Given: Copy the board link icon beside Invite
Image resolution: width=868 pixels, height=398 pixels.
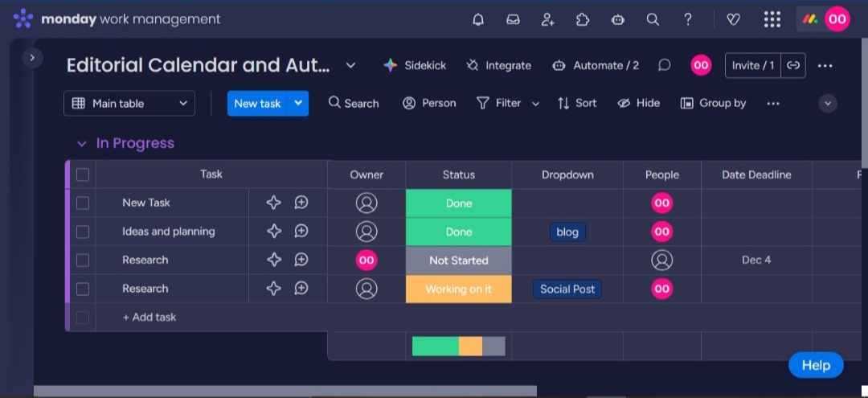Looking at the screenshot, I should pos(793,65).
